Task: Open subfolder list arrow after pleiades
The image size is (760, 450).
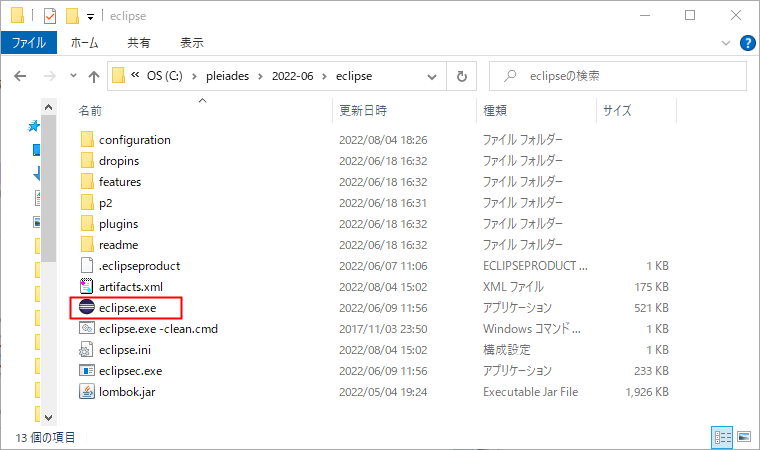Action: [x=260, y=77]
